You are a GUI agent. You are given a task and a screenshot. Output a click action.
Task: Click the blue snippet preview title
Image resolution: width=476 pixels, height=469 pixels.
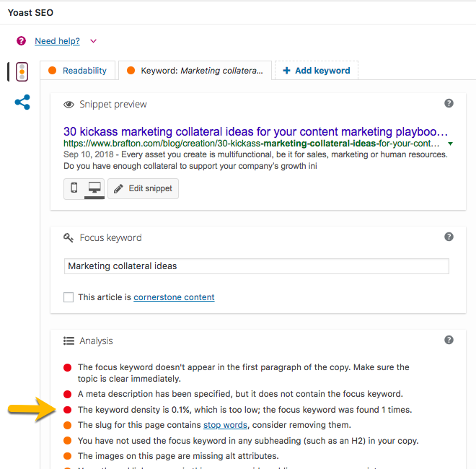pyautogui.click(x=255, y=132)
